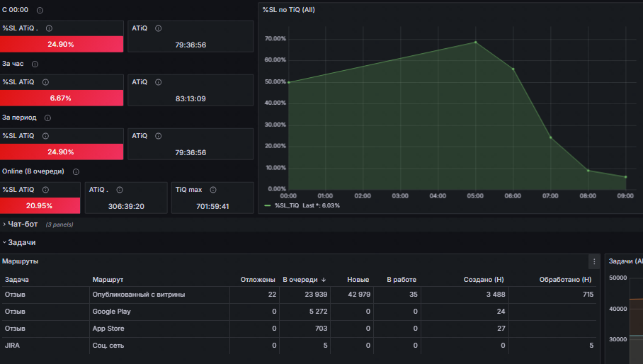Open the Маршруты panel three-dot menu
This screenshot has width=643, height=364.
coord(594,261)
